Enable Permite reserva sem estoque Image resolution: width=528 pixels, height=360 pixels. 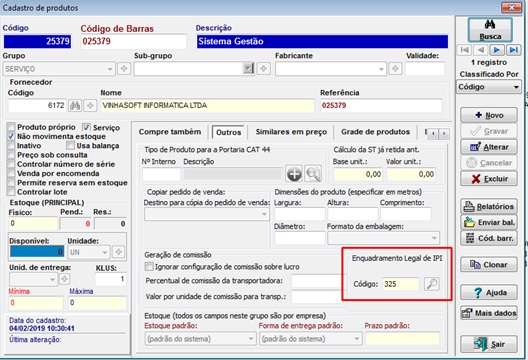pos(11,183)
